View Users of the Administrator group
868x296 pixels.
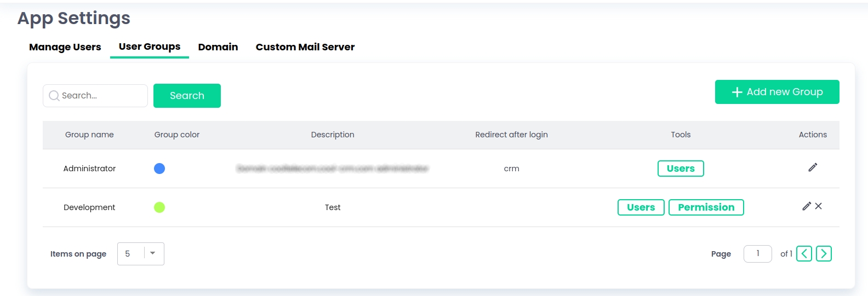[x=681, y=169]
